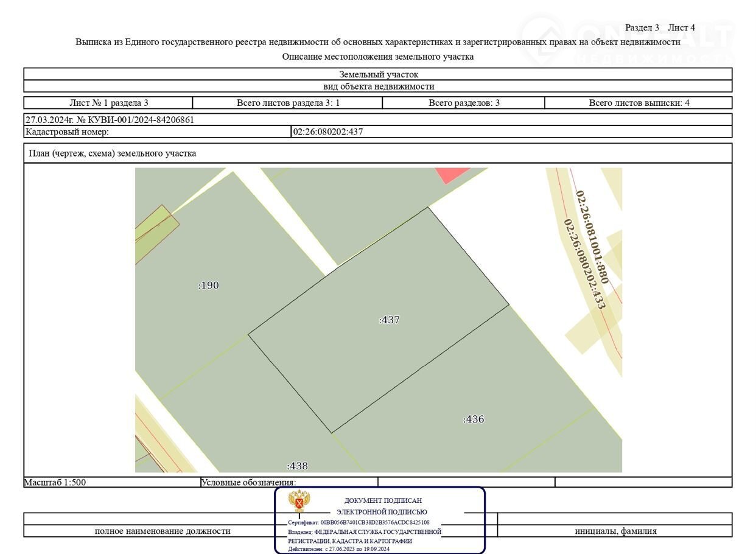
Task: Click the 'Масштаб 1:500' cell
Action: click(55, 483)
